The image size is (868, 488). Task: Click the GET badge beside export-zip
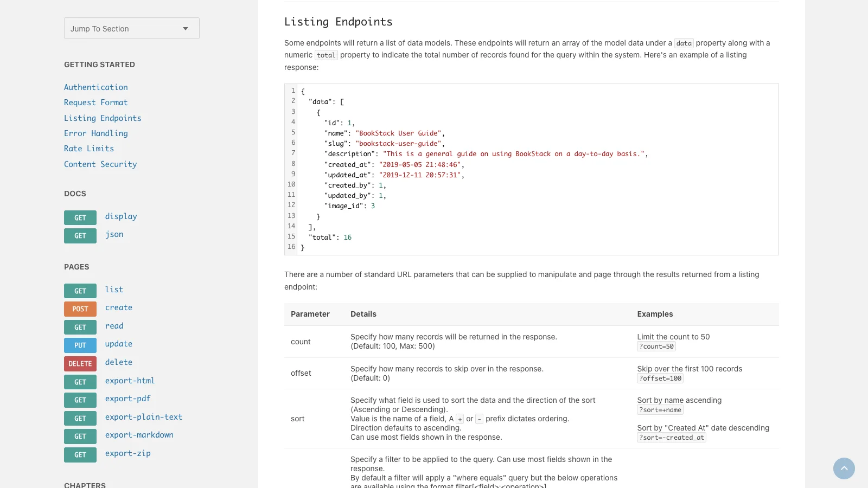click(80, 455)
